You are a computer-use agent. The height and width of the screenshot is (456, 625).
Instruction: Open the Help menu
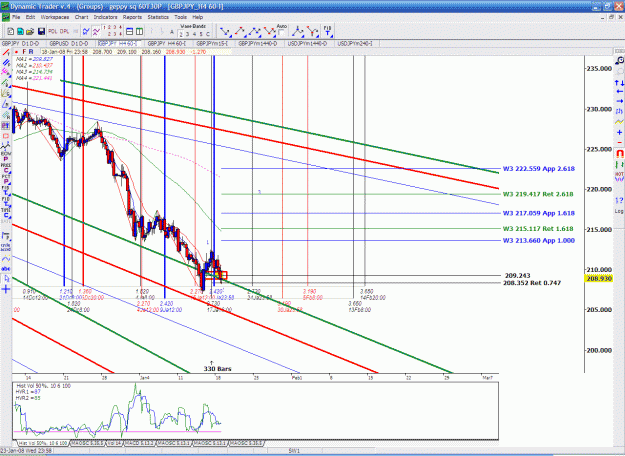click(x=198, y=17)
